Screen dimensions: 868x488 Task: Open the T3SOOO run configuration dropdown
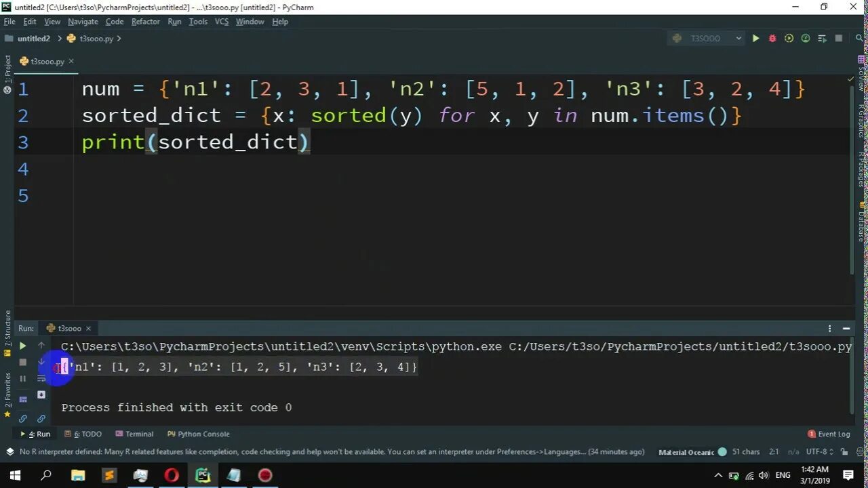tap(706, 39)
